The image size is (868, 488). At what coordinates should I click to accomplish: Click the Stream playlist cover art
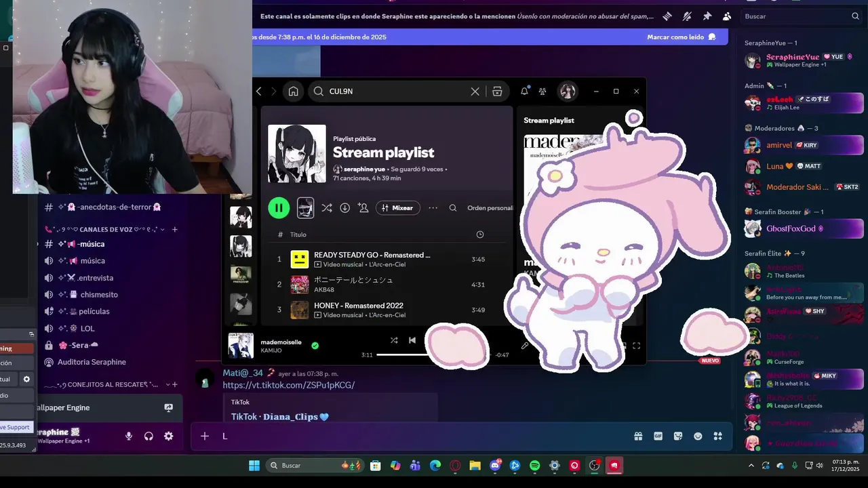click(296, 153)
